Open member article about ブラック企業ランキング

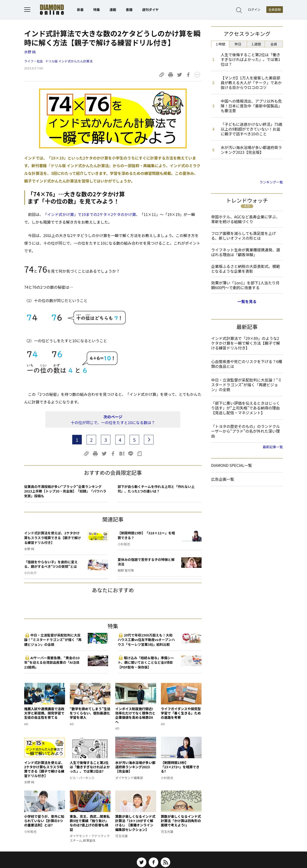point(65,491)
